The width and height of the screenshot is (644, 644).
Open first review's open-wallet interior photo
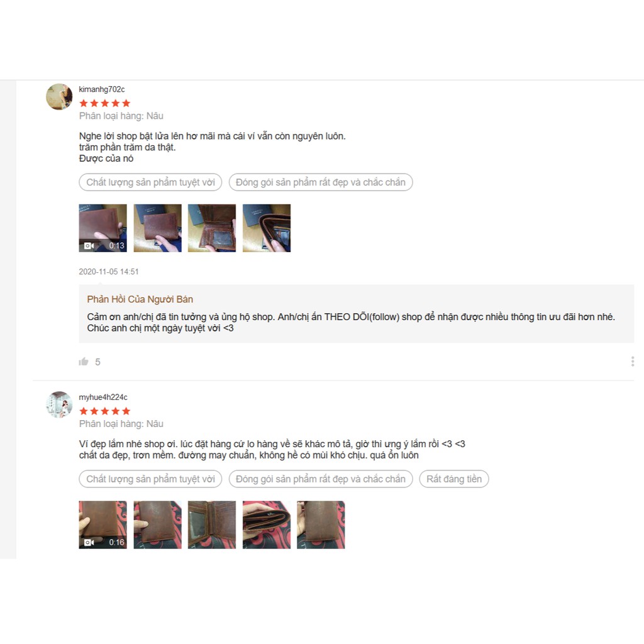click(x=212, y=228)
